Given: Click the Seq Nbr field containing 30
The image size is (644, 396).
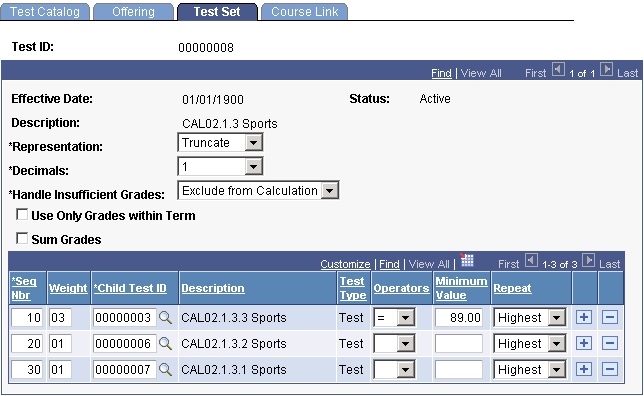Looking at the screenshot, I should coord(27,369).
